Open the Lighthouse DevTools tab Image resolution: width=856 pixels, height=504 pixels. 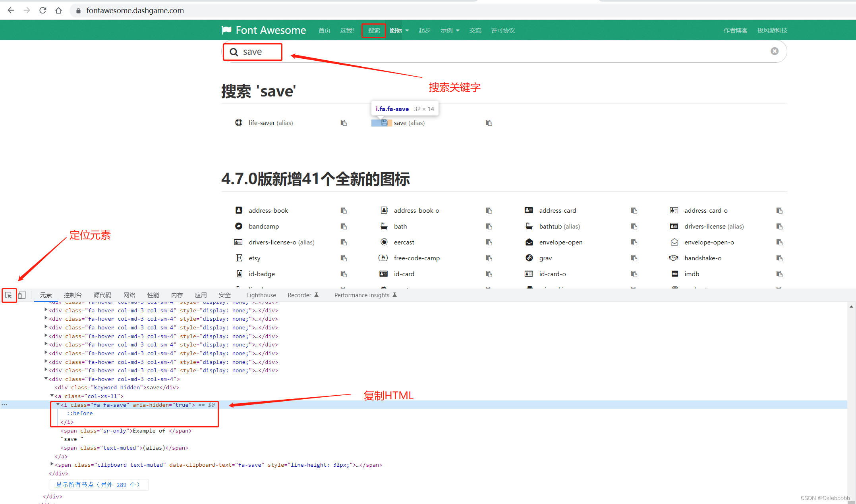[x=261, y=295]
